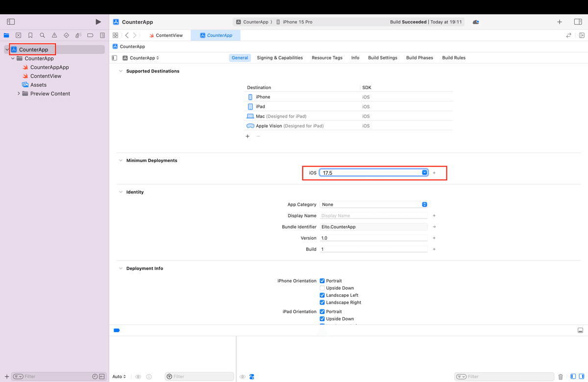The height and width of the screenshot is (382, 588).
Task: Click the plus beside iOS deployment version
Action: tap(434, 173)
